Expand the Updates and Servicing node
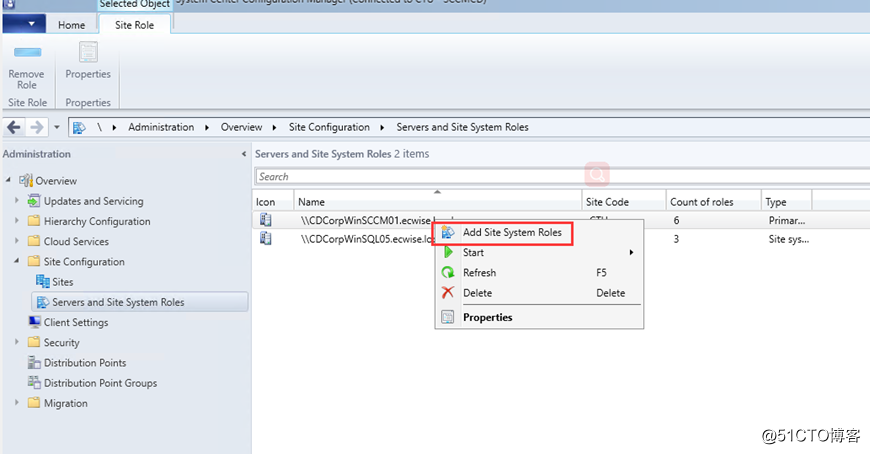The image size is (870, 454). [x=17, y=200]
